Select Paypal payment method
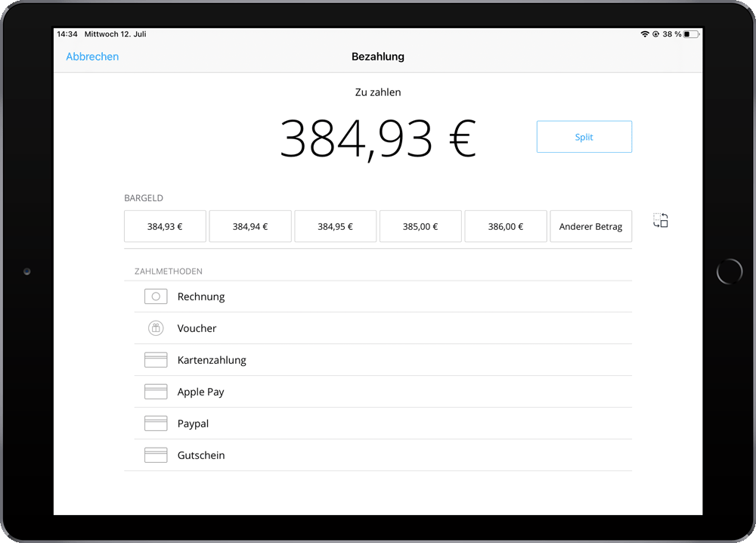Image resolution: width=756 pixels, height=543 pixels. pyautogui.click(x=383, y=424)
